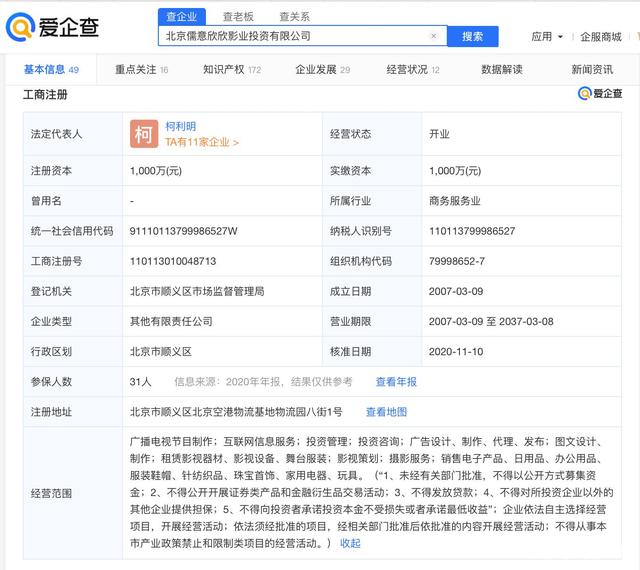This screenshot has width=640, height=570.
Task: Switch to the 查老板 search tab
Action: coord(238,17)
